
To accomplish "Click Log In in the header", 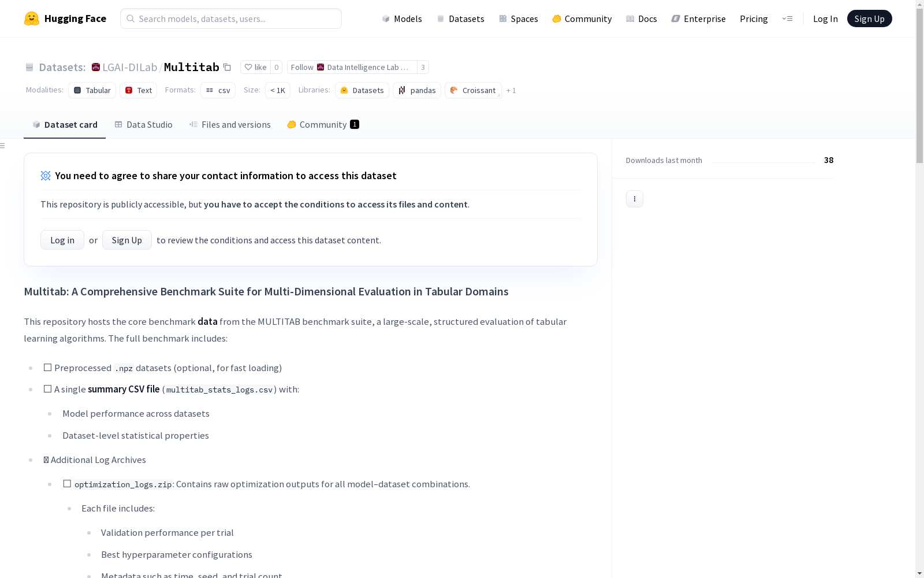I will click(825, 18).
